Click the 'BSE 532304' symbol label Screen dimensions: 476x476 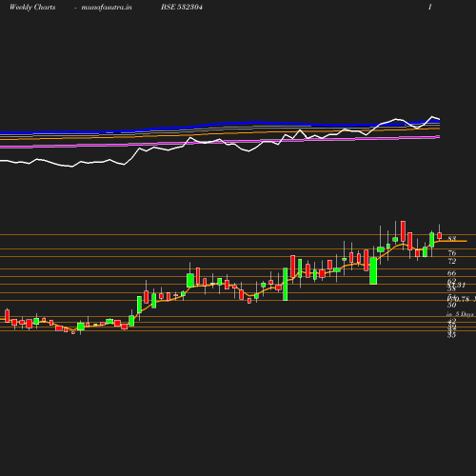coord(182,7)
